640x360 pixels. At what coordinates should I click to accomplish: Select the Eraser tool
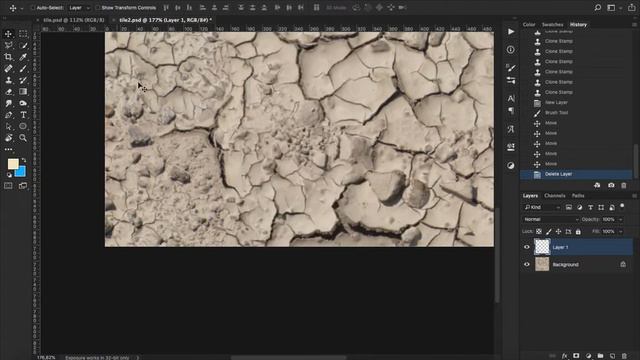pyautogui.click(x=8, y=92)
